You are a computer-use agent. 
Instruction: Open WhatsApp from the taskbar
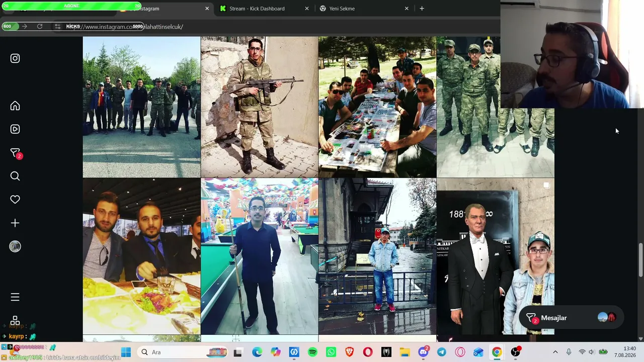tap(331, 352)
